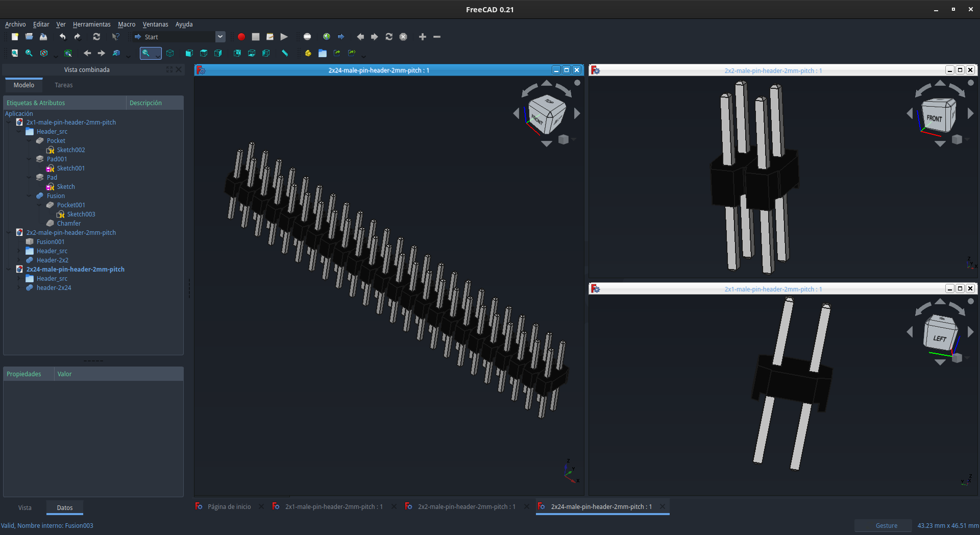This screenshot has width=980, height=535.
Task: Collapse the Fusion tree node
Action: (29, 196)
